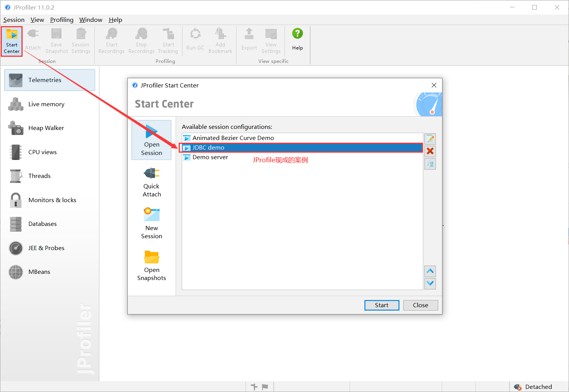Click the Start button in dialog

pos(382,305)
